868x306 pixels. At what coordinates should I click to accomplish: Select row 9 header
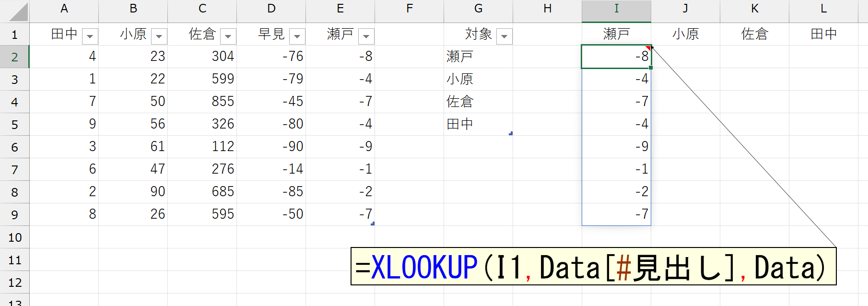coord(14,214)
